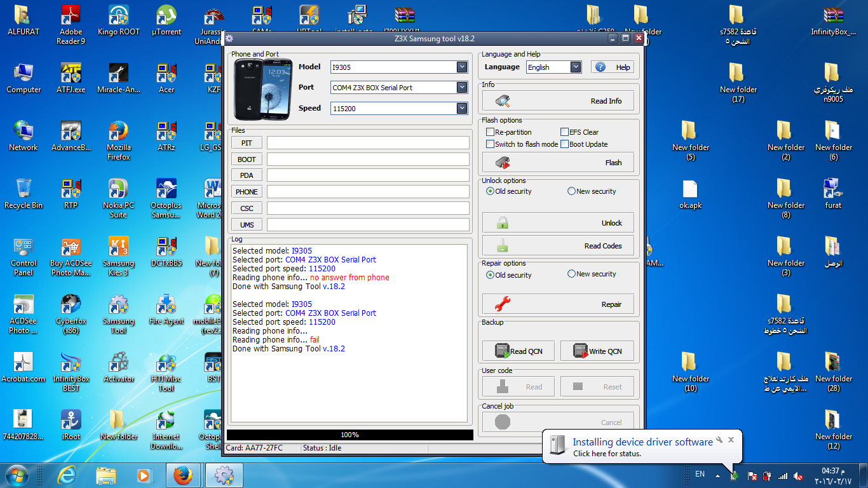
Task: Check the Boot Update option
Action: 564,144
